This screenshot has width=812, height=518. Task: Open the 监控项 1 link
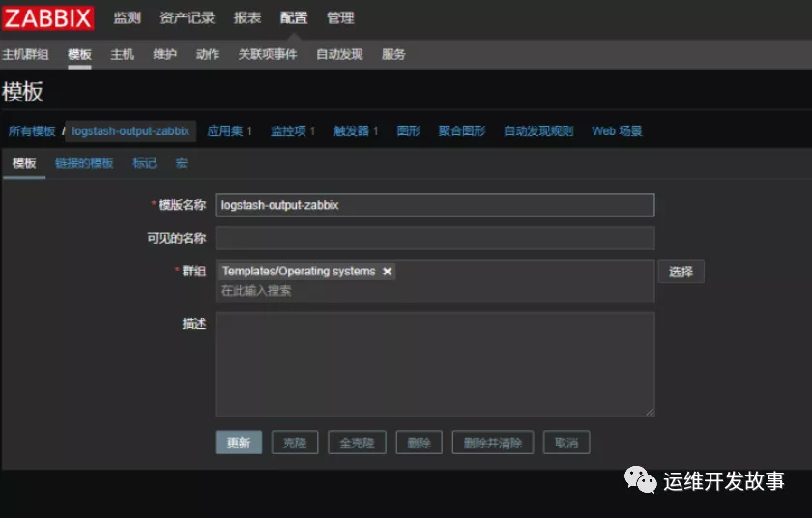pyautogui.click(x=293, y=130)
